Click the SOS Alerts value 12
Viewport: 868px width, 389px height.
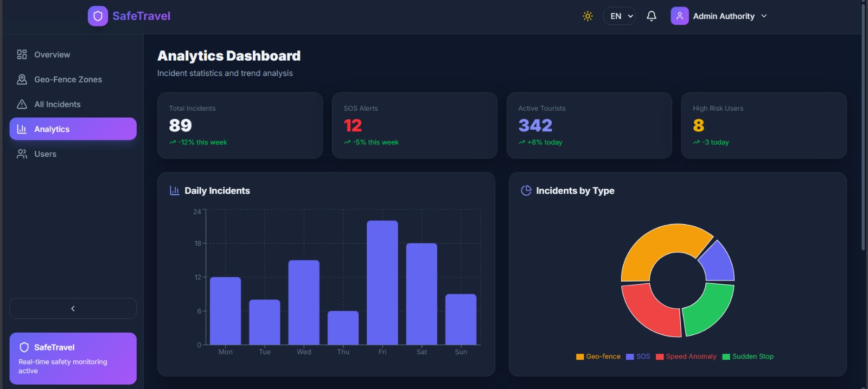pyautogui.click(x=353, y=125)
